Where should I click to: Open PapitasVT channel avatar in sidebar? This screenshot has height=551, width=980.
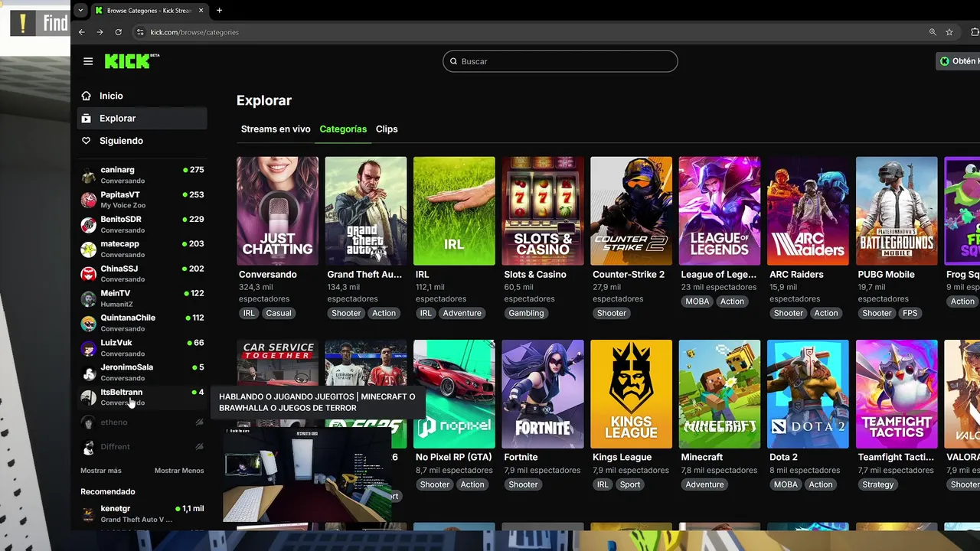[x=89, y=200]
